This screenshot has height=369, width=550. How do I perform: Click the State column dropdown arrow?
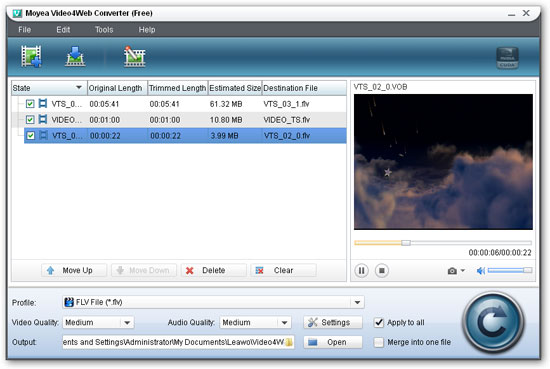pyautogui.click(x=79, y=87)
